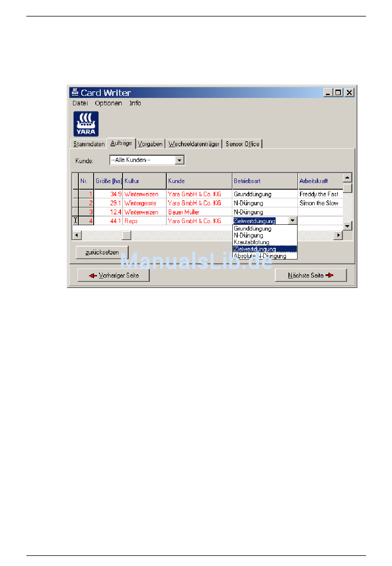392x566 pixels.
Task: Click the horizontal scrollbar right arrow
Action: 338,235
